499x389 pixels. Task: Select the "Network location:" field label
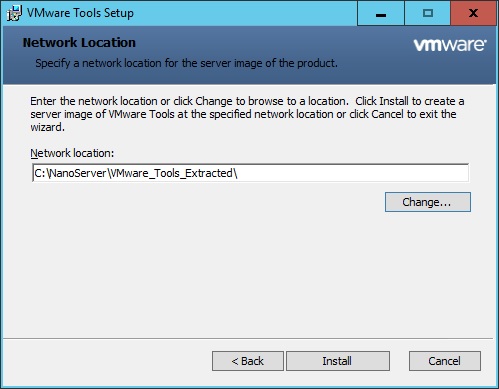click(x=72, y=153)
